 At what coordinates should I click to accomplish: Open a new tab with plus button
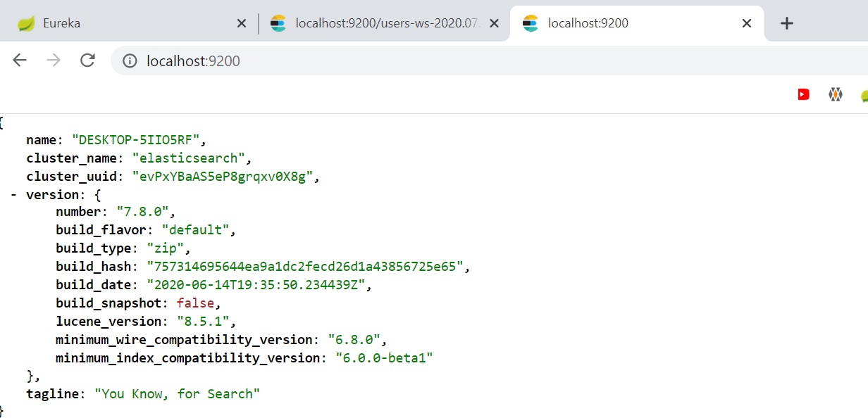click(x=787, y=23)
